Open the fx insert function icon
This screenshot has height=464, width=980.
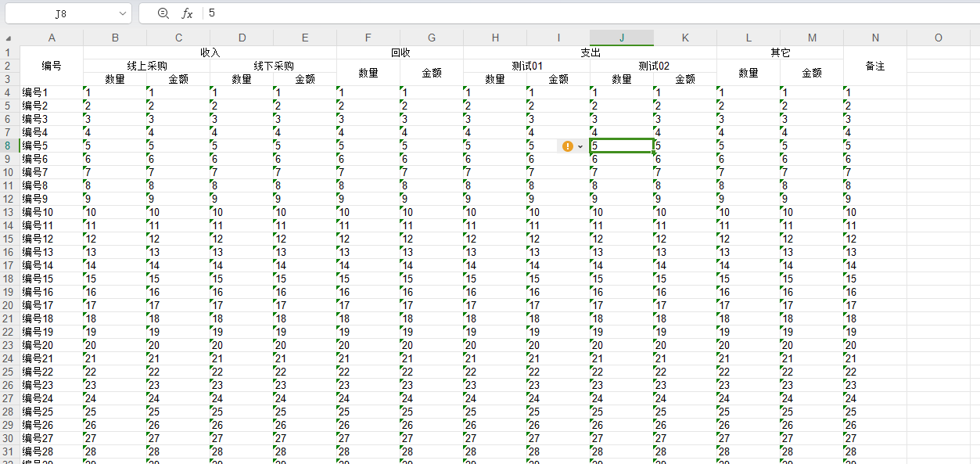coord(187,13)
